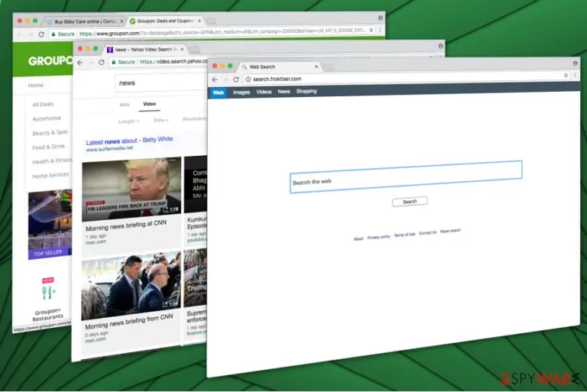Expand the Date filter dropdown
Image resolution: width=587 pixels, height=392 pixels.
point(161,120)
